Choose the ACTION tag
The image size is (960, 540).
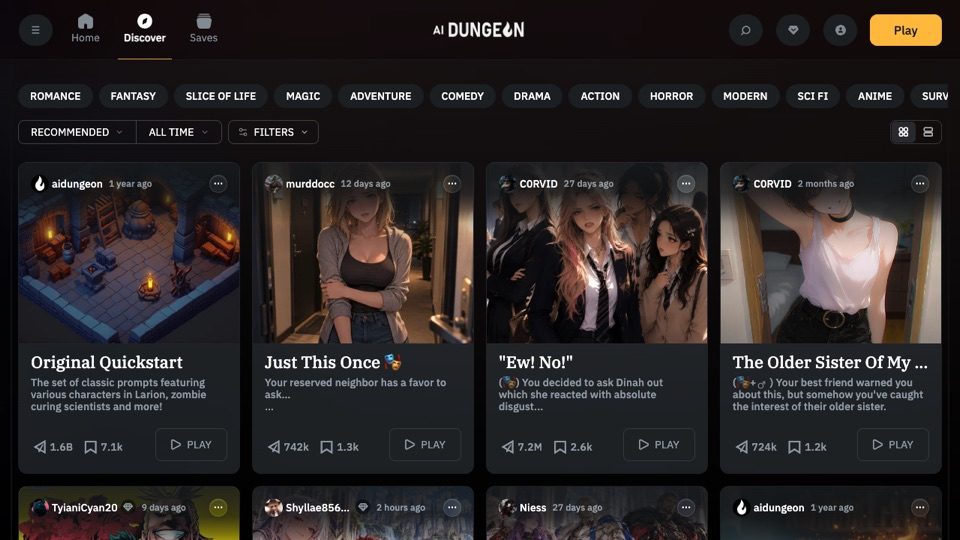pyautogui.click(x=600, y=96)
